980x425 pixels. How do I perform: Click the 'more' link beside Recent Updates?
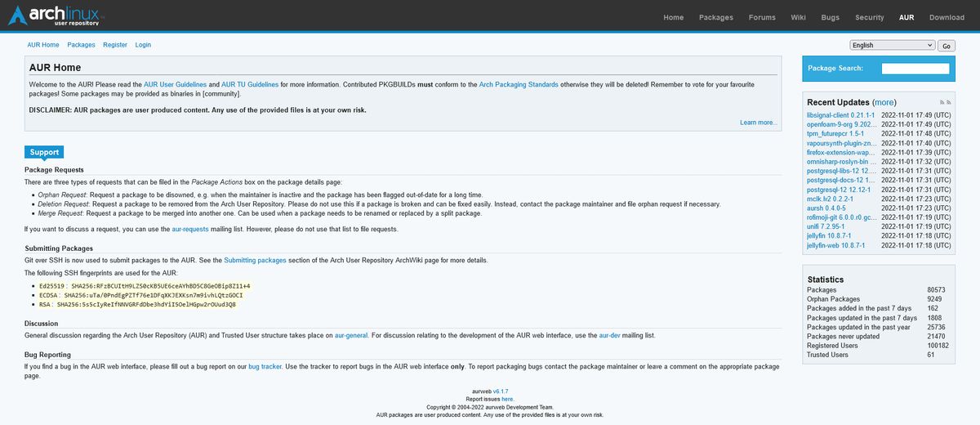click(x=884, y=102)
